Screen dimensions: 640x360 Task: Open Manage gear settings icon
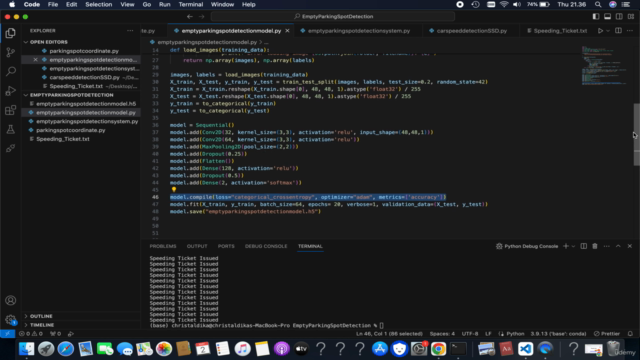pos(11,320)
